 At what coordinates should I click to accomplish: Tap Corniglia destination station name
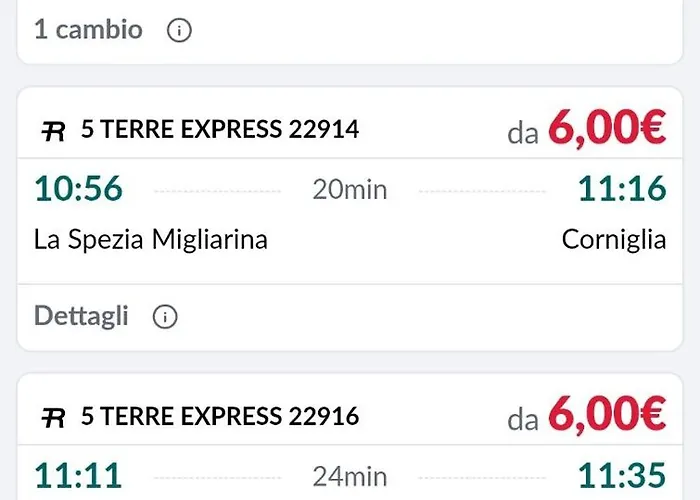point(614,239)
